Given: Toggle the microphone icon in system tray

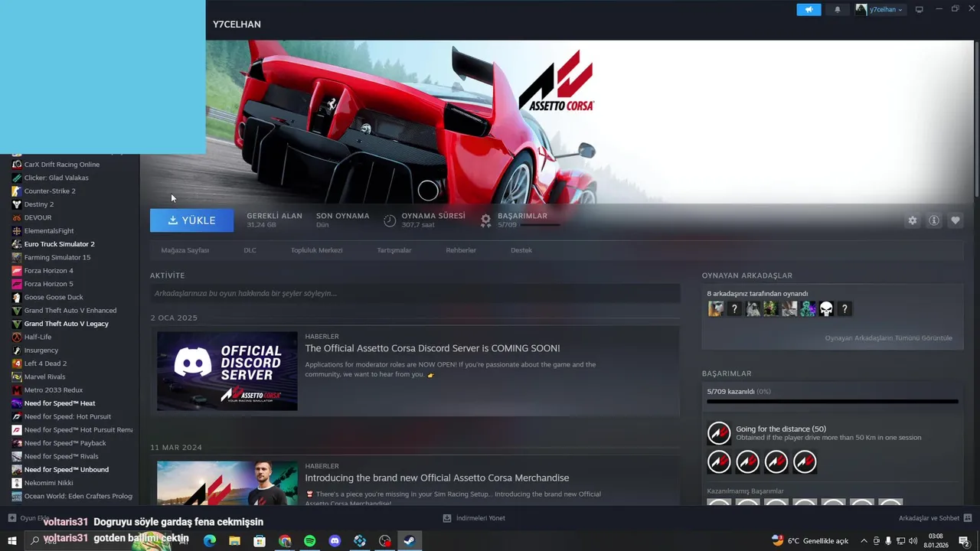Looking at the screenshot, I should tap(888, 541).
